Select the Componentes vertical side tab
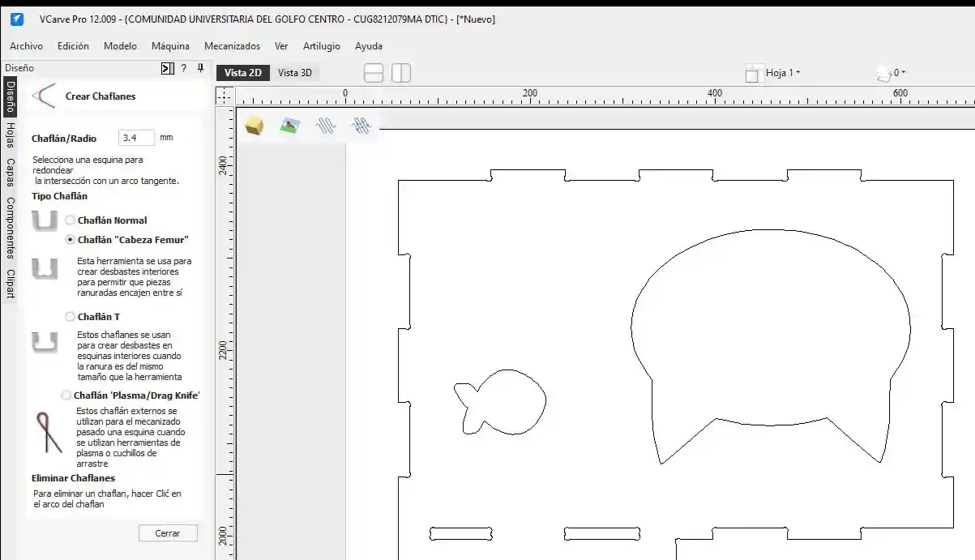 tap(11, 228)
